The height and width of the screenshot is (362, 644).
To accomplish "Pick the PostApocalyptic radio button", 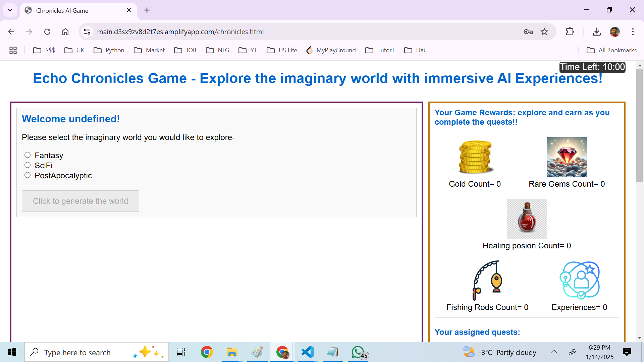I will pyautogui.click(x=28, y=175).
